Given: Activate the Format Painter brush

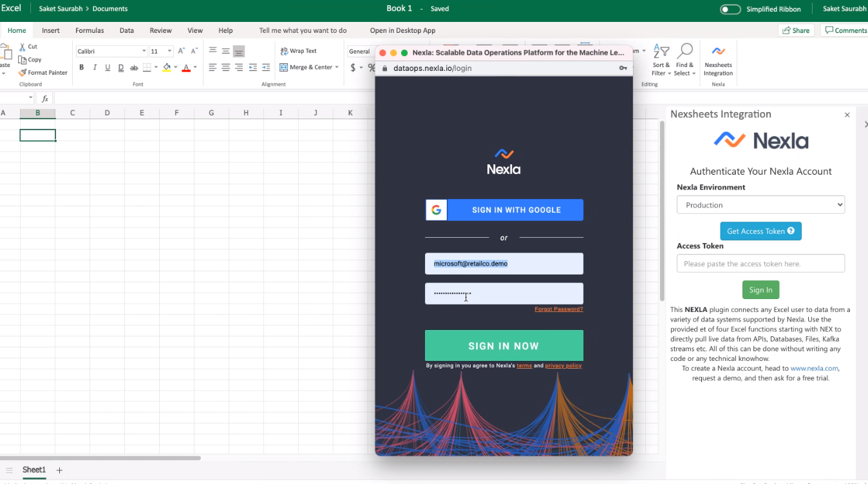Looking at the screenshot, I should 23,73.
